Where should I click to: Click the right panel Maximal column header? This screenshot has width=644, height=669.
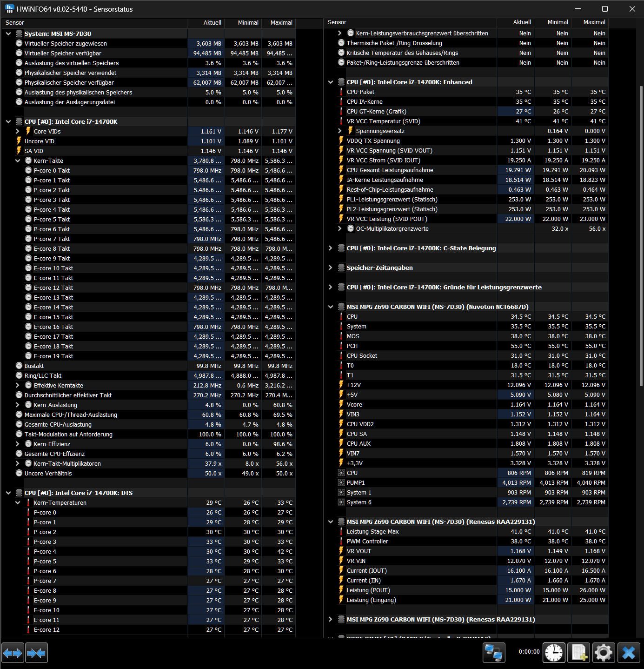click(590, 22)
